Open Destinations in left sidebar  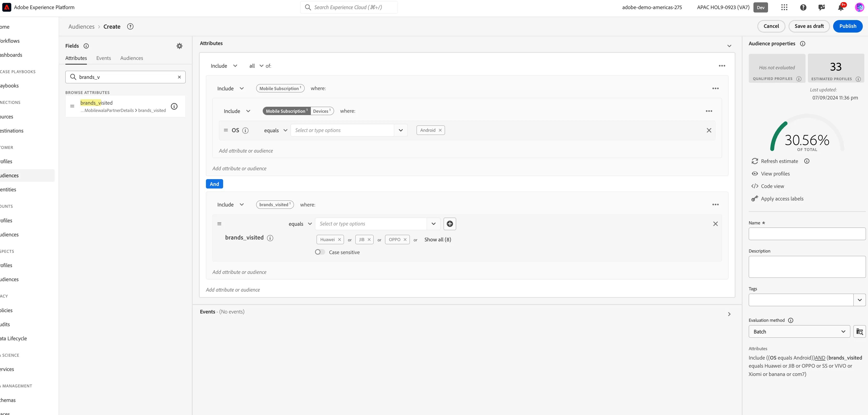tap(12, 131)
